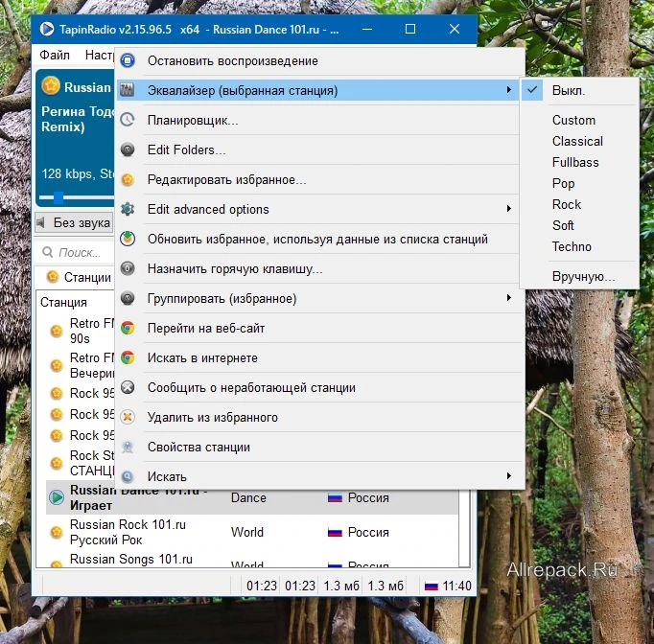The width and height of the screenshot is (654, 644).
Task: Click the star icon of Rock Station row
Action: [57, 463]
